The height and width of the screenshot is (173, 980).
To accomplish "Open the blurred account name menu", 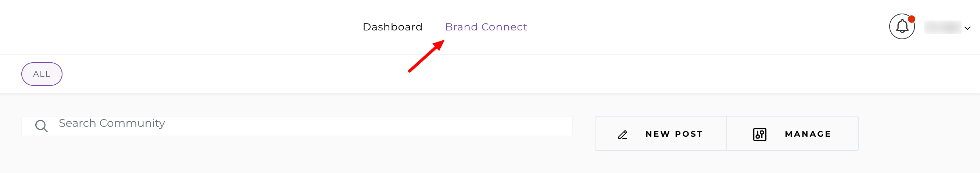I will [943, 27].
